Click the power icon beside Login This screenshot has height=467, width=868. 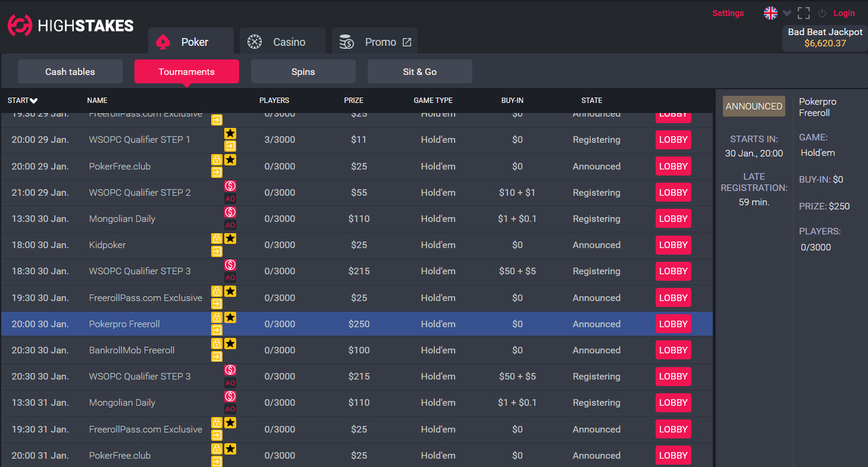822,13
